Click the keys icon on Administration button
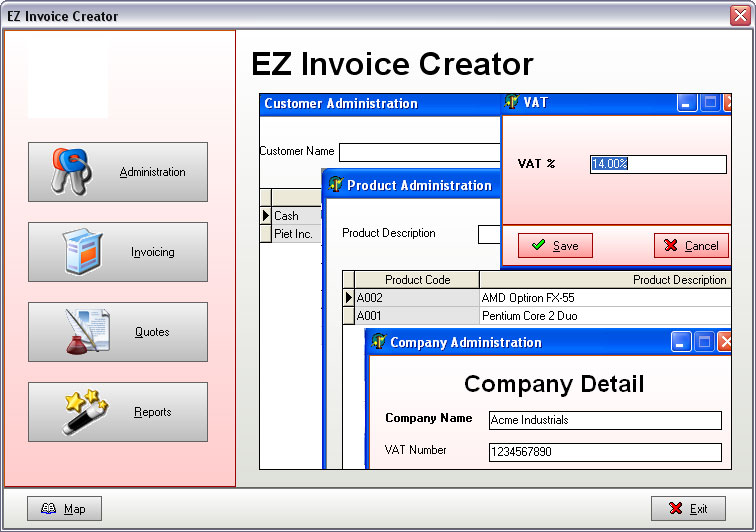Viewport: 756px width, 532px height. pyautogui.click(x=73, y=171)
